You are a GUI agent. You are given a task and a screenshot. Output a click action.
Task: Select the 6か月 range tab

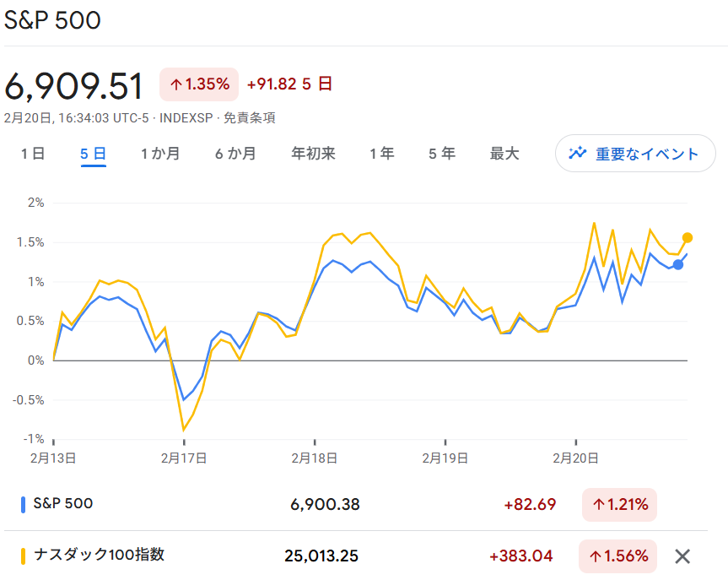click(x=235, y=154)
